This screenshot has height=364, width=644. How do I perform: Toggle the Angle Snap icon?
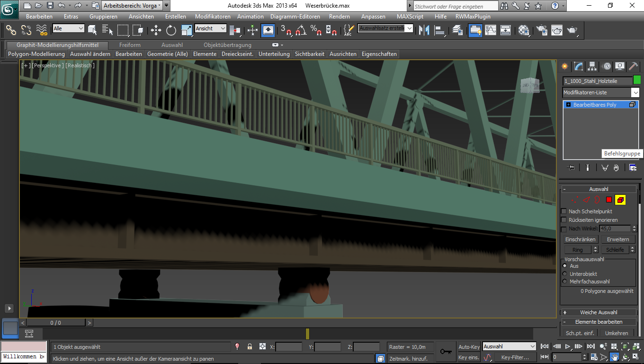301,30
